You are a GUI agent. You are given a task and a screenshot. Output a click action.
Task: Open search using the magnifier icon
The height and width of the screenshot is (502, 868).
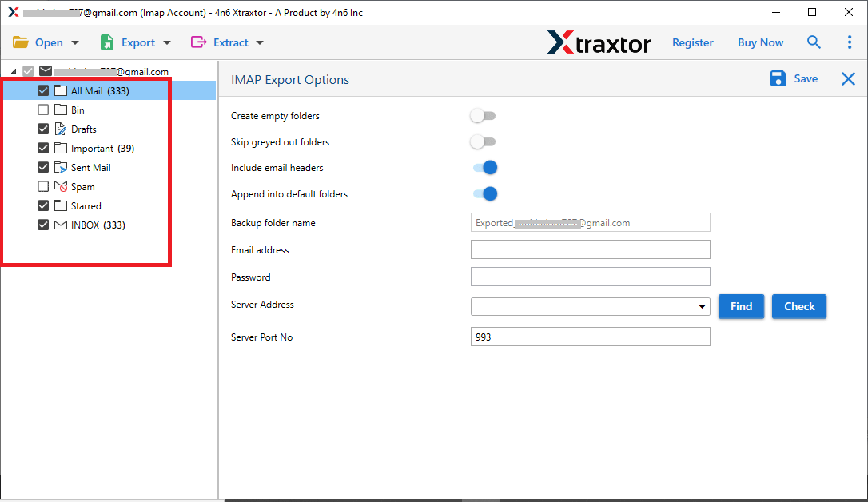(814, 42)
